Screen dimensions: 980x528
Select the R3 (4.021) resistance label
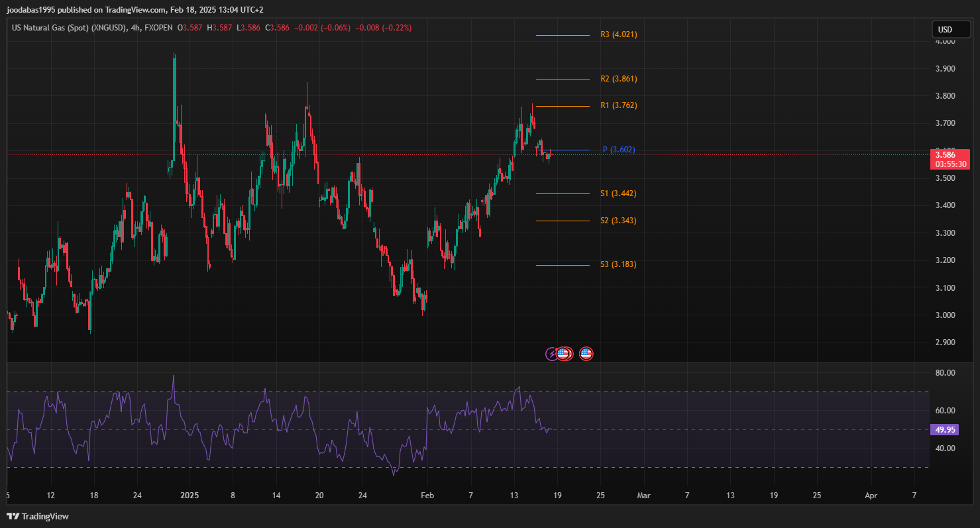(x=618, y=34)
